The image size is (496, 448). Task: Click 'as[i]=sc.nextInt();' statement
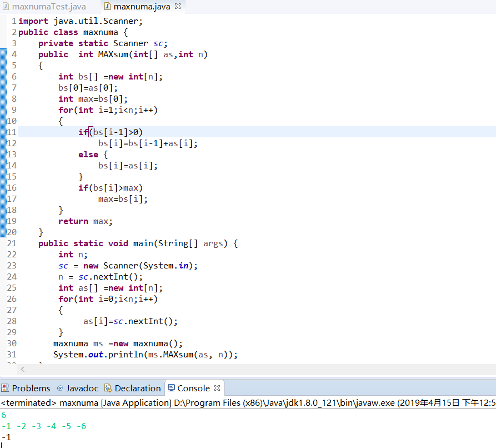131,321
